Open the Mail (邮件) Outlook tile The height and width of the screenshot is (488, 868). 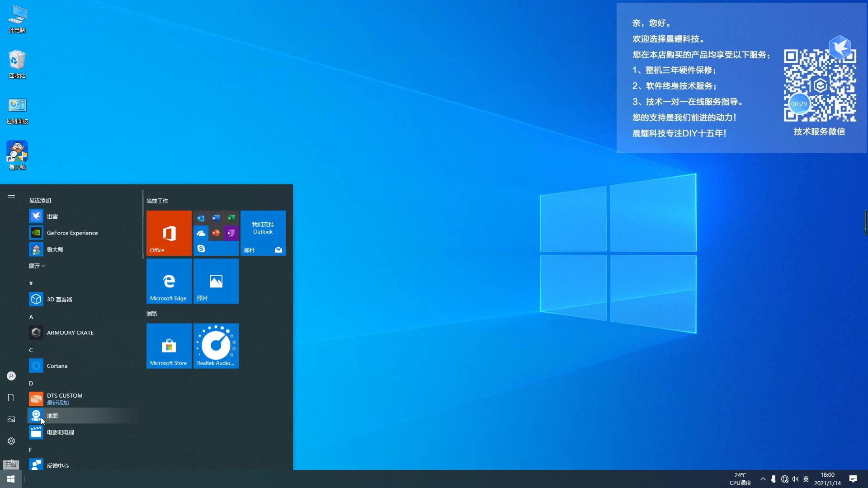[263, 233]
